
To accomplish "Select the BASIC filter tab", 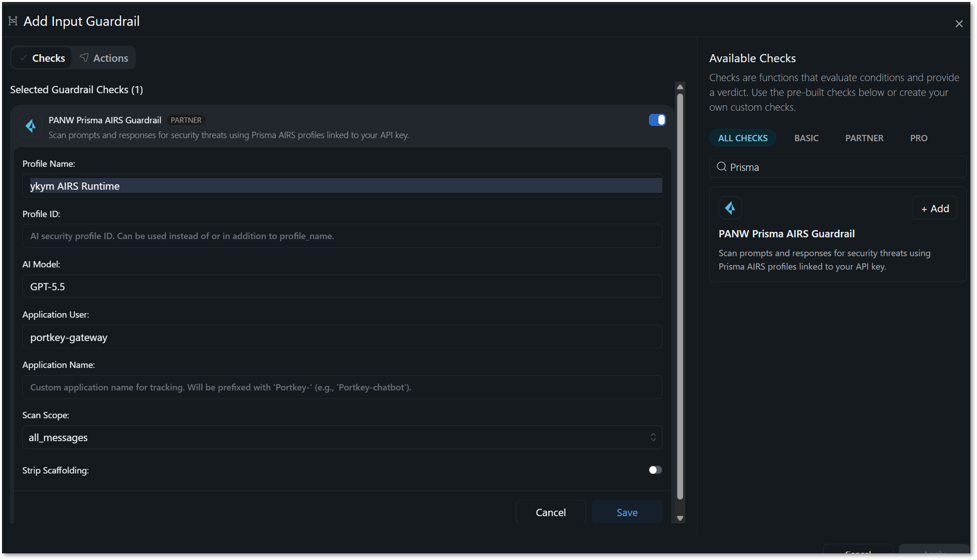I will 806,138.
